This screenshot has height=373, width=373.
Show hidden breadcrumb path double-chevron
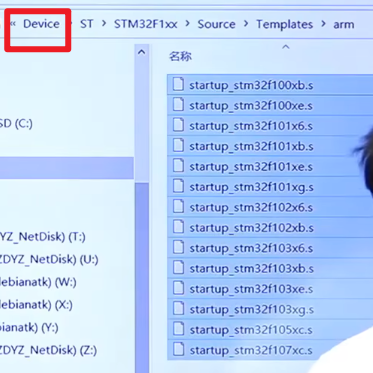click(13, 24)
